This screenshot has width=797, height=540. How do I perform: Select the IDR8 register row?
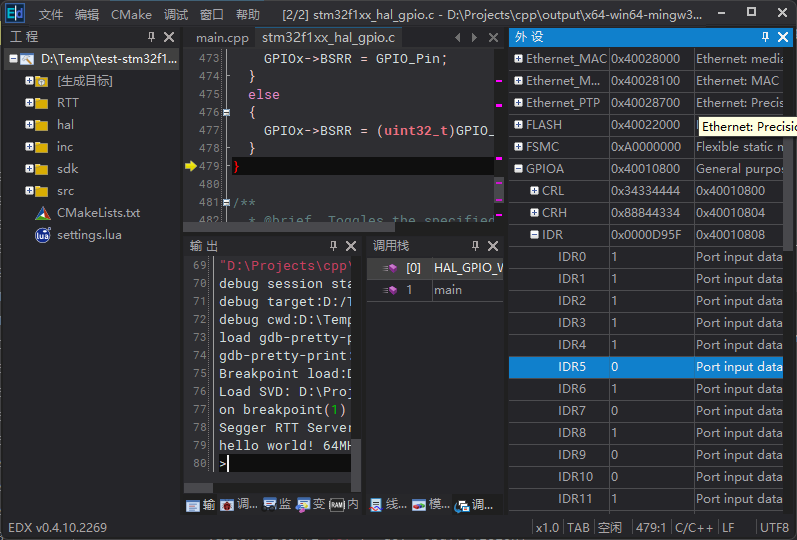572,433
